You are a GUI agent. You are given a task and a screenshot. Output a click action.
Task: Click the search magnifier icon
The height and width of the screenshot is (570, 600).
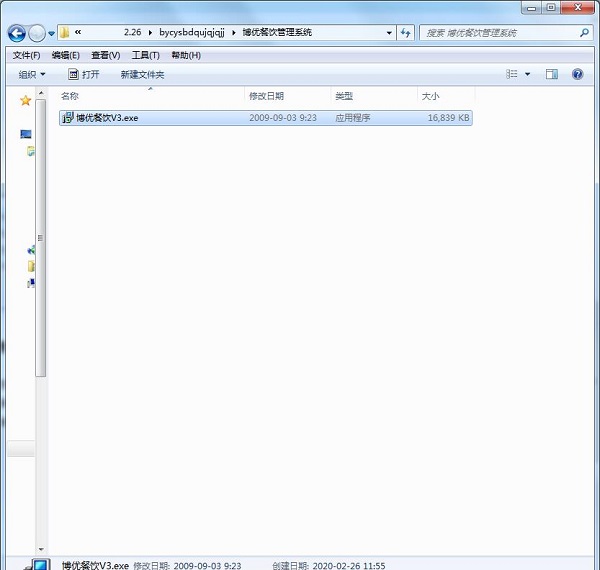coord(584,33)
